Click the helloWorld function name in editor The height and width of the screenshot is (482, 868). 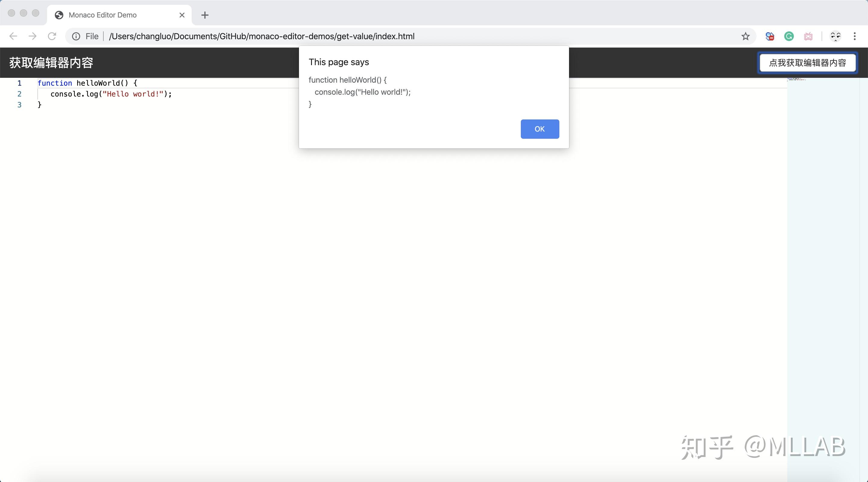coord(98,83)
